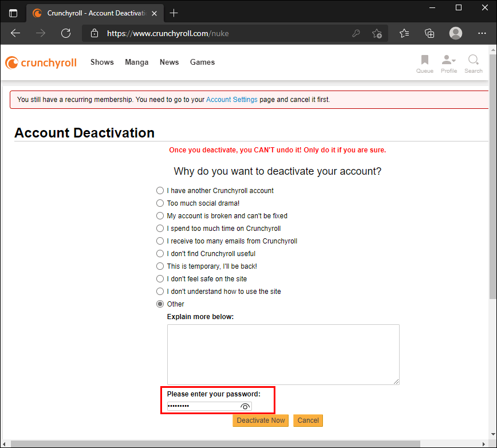Screen dimensions: 497x448
Task: Open the Profile menu in site header
Action: [x=449, y=64]
